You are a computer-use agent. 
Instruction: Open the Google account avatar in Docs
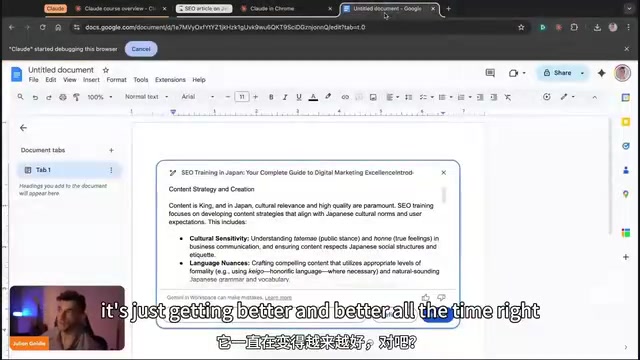(622, 73)
